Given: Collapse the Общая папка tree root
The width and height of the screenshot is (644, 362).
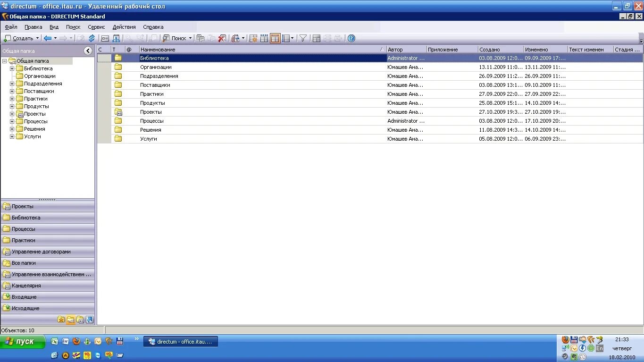Looking at the screenshot, I should tap(4, 61).
